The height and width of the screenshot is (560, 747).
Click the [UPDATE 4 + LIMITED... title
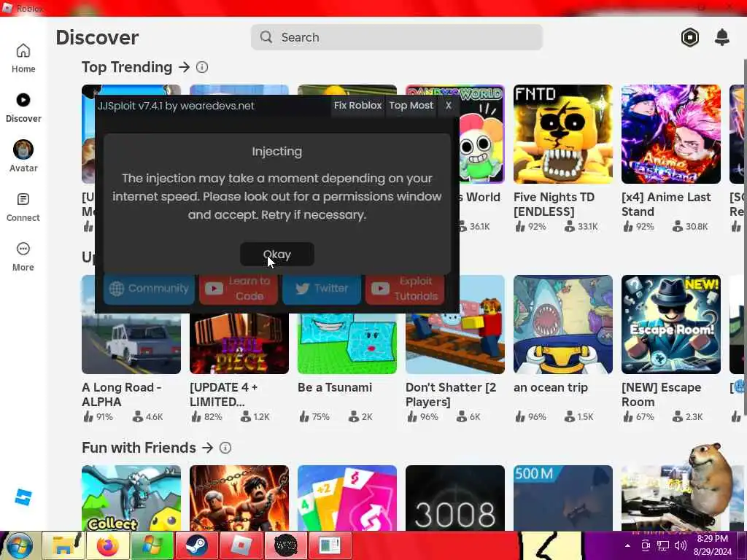(x=223, y=394)
